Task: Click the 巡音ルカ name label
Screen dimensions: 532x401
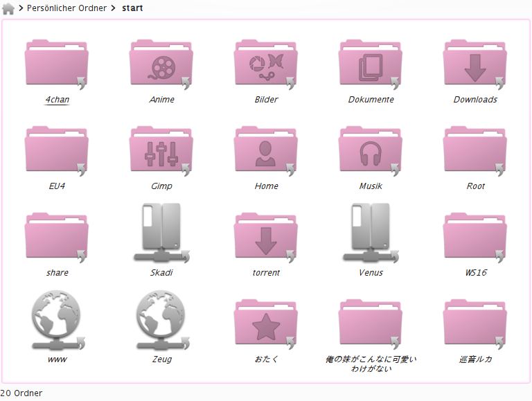Action: click(475, 359)
